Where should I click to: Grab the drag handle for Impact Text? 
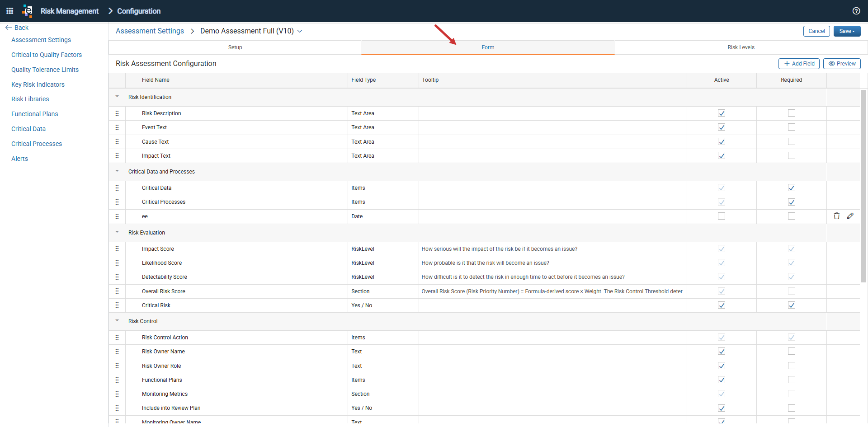117,156
